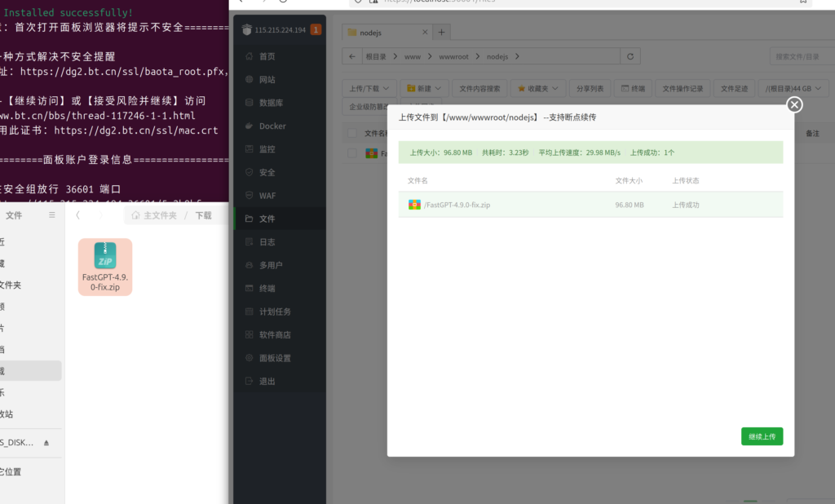Open the 数据库 database icon in sidebar
This screenshot has height=504, width=835.
tap(249, 102)
